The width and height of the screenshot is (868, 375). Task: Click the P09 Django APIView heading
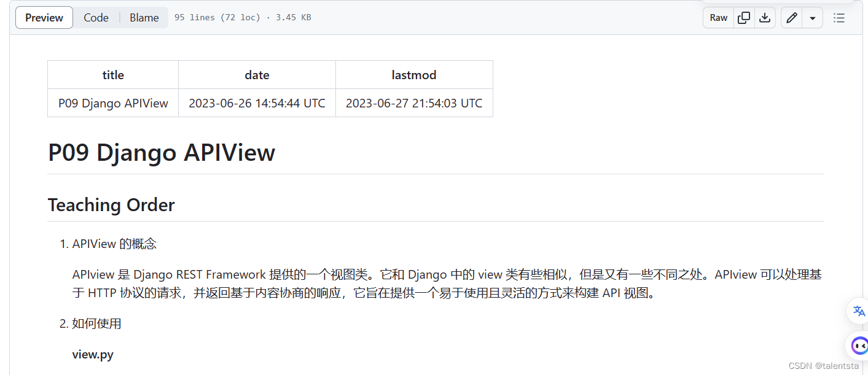[x=162, y=153]
